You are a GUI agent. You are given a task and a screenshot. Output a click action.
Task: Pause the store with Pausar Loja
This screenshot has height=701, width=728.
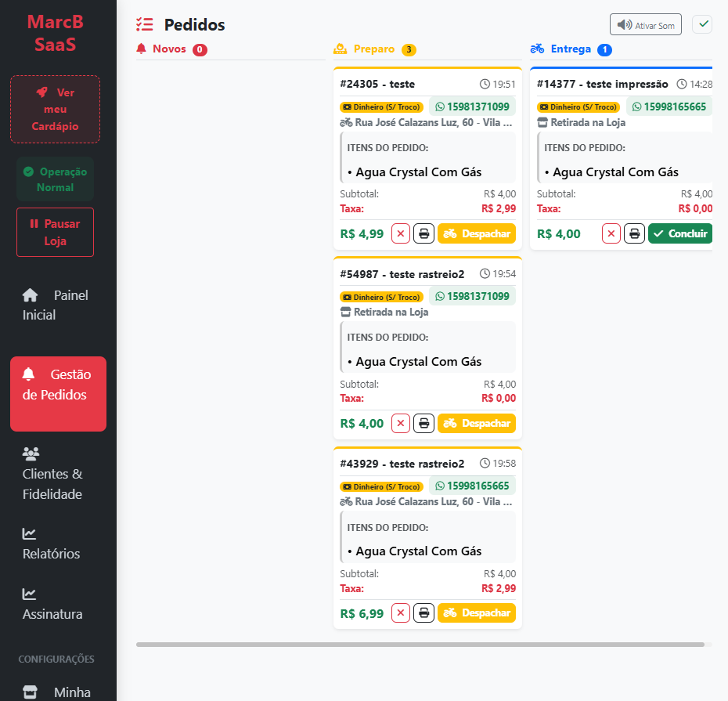point(55,232)
